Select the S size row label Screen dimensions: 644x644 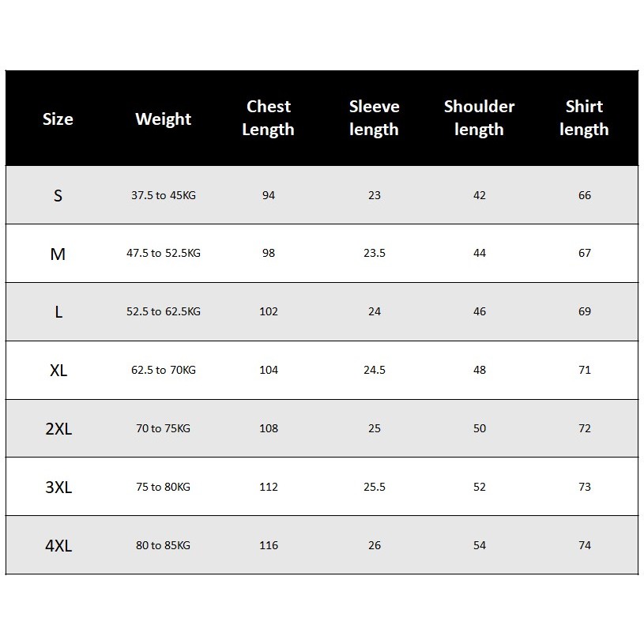[x=58, y=195]
